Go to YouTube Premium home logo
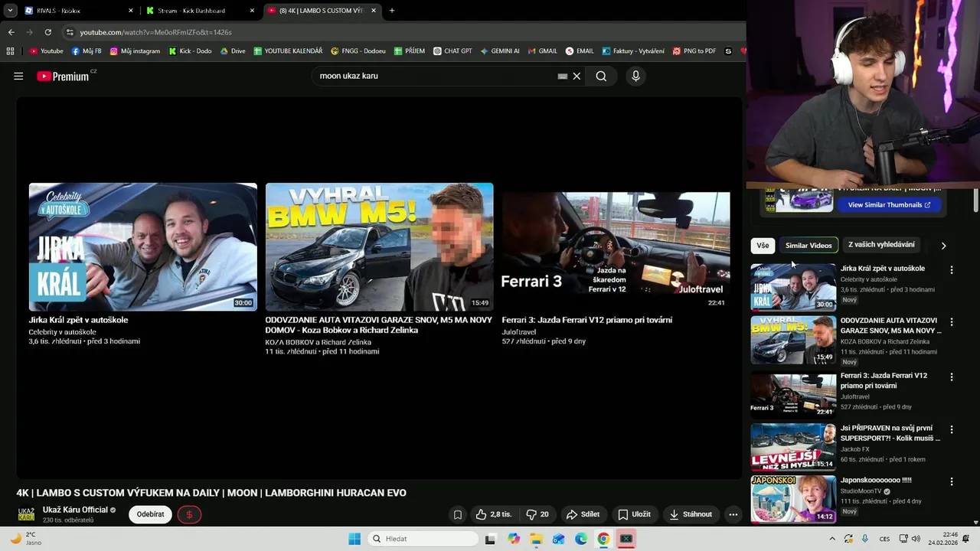This screenshot has width=980, height=551. click(63, 76)
